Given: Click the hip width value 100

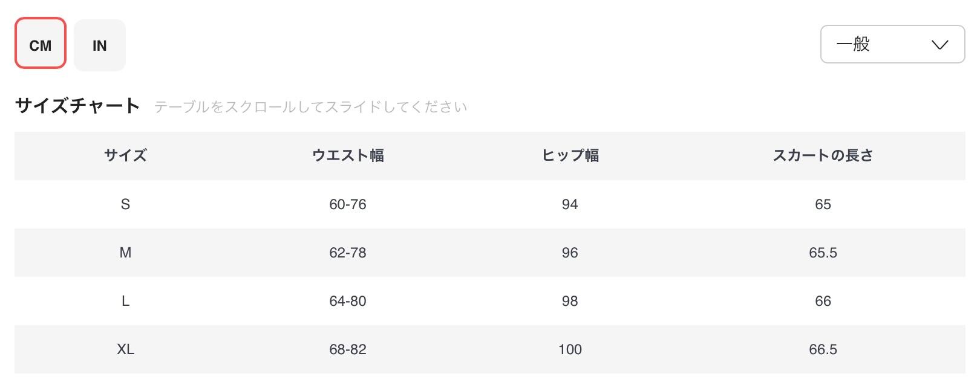Looking at the screenshot, I should click(570, 349).
